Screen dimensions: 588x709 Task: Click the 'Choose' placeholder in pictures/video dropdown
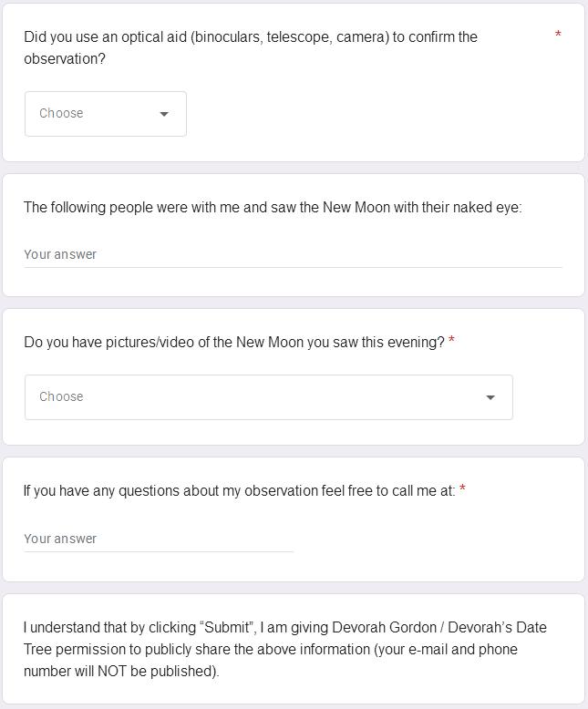61,397
